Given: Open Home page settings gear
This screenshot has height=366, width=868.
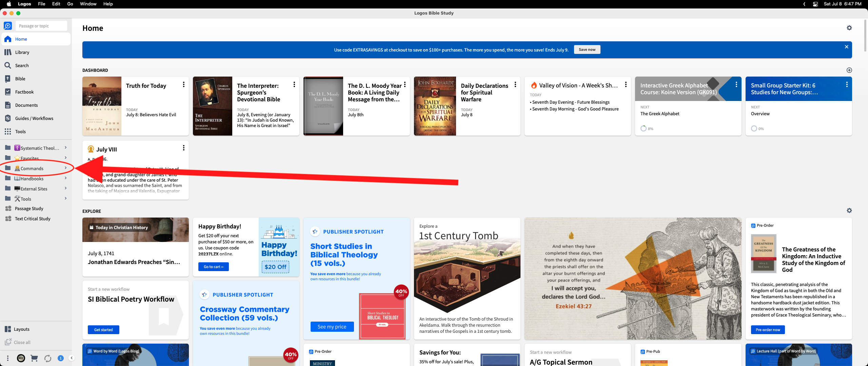Looking at the screenshot, I should pos(849,28).
